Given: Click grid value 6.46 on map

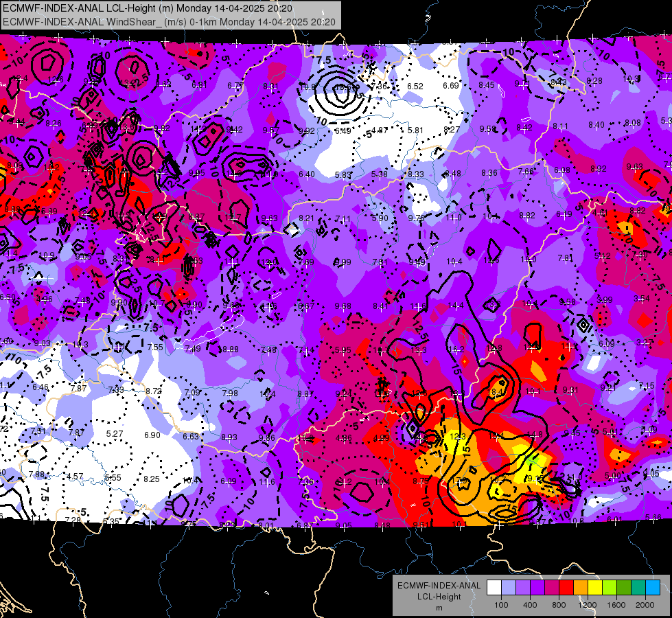Looking at the screenshot, I should [x=40, y=387].
